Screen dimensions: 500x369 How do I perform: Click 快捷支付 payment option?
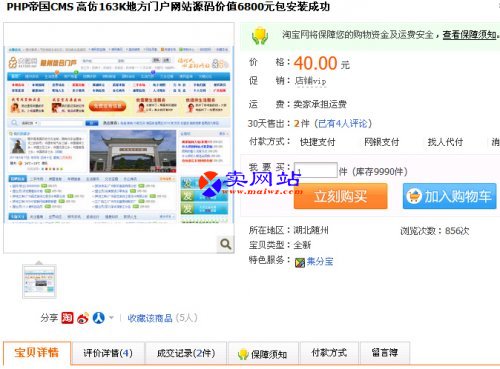point(317,142)
